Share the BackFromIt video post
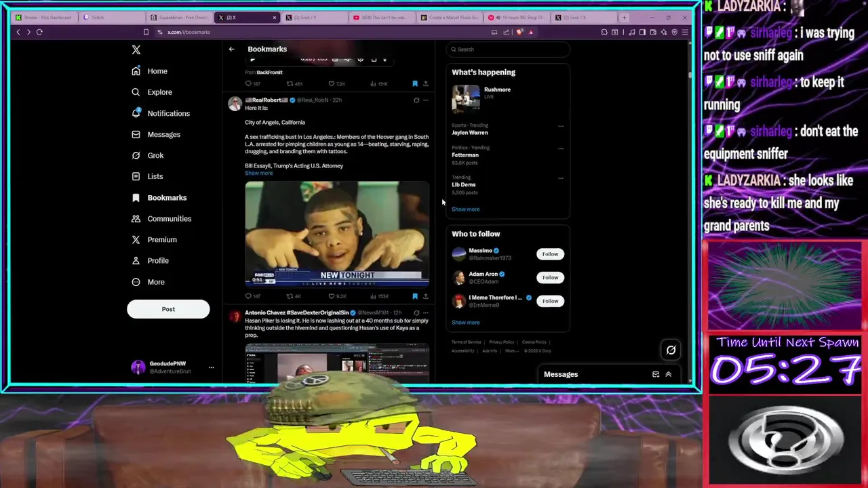Screen dimensions: 868x488 (x=425, y=84)
